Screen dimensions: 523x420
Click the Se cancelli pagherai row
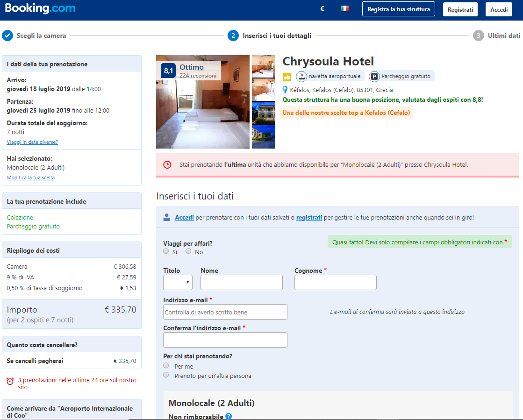click(x=72, y=361)
